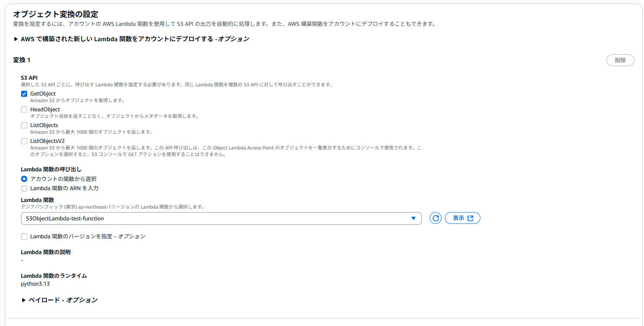Click the ap-northeast-1 region description text

pos(112,207)
